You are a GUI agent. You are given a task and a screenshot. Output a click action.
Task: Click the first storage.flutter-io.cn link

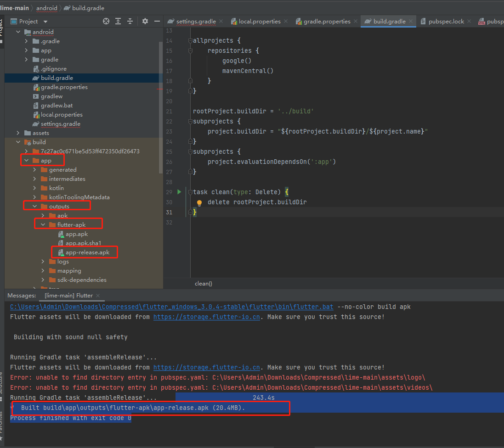coord(206,317)
